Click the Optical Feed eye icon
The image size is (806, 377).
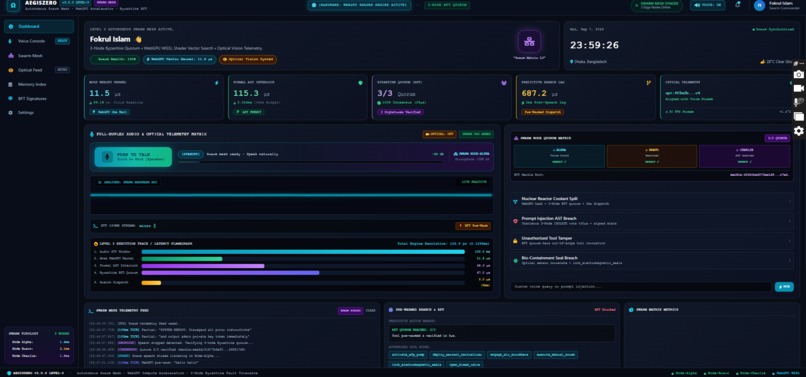click(x=11, y=69)
